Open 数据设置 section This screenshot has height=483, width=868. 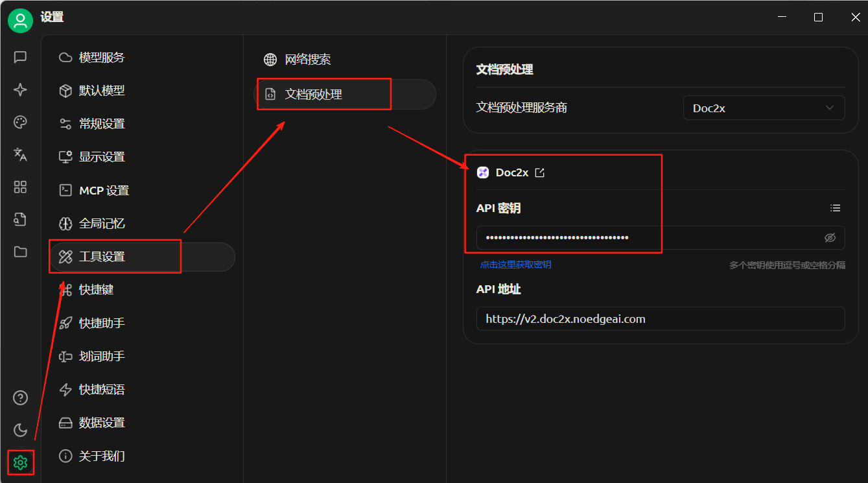pos(142,423)
